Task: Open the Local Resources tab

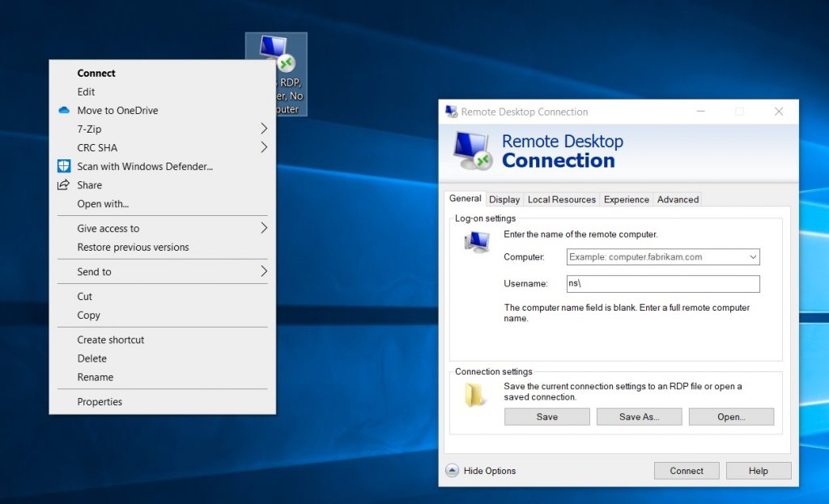Action: [x=561, y=199]
